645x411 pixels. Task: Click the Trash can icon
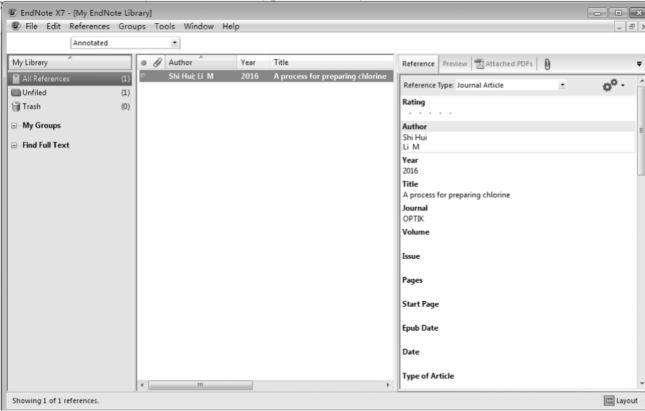pyautogui.click(x=16, y=107)
